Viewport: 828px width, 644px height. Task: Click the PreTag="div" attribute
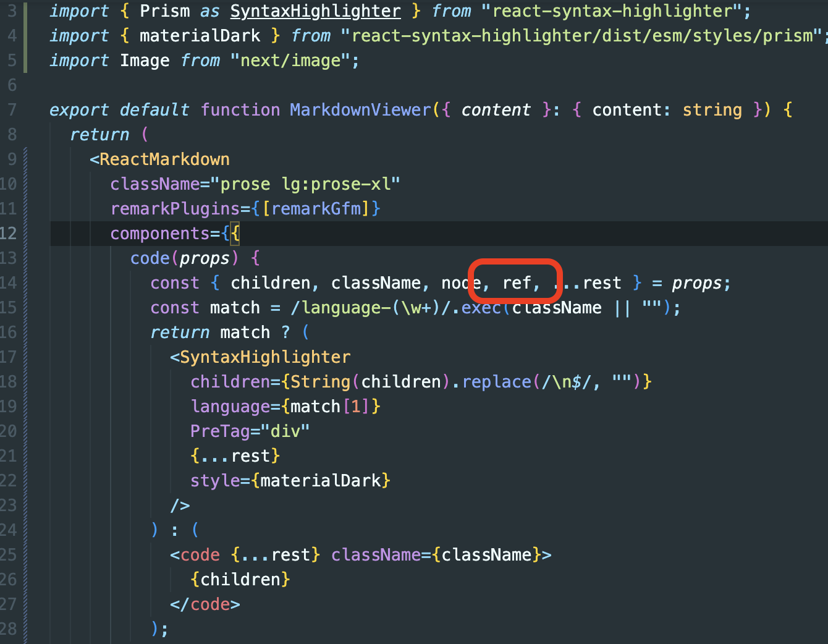(x=249, y=431)
